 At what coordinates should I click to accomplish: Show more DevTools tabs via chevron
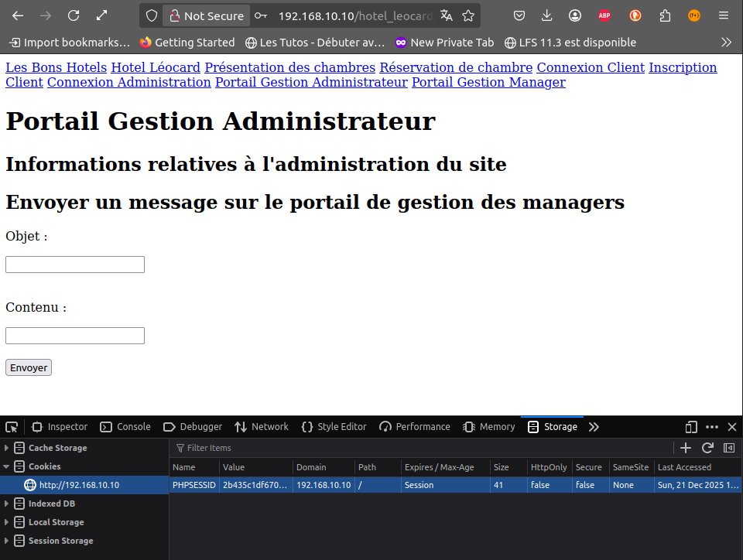(x=594, y=427)
